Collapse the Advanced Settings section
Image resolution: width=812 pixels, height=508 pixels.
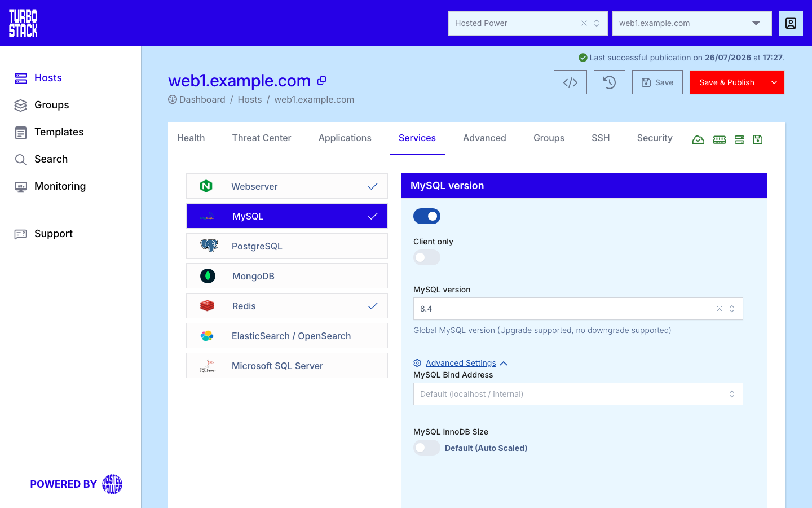461,363
